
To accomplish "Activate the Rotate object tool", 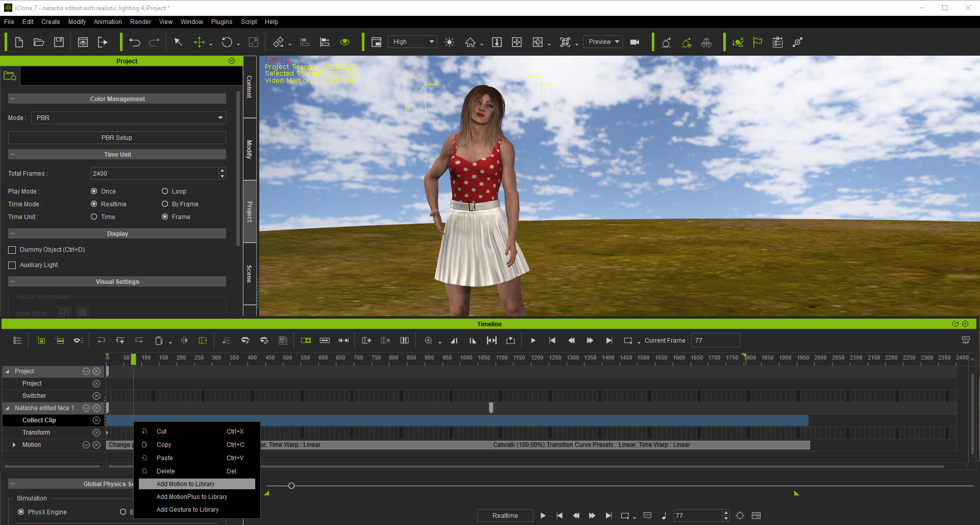I will (227, 42).
